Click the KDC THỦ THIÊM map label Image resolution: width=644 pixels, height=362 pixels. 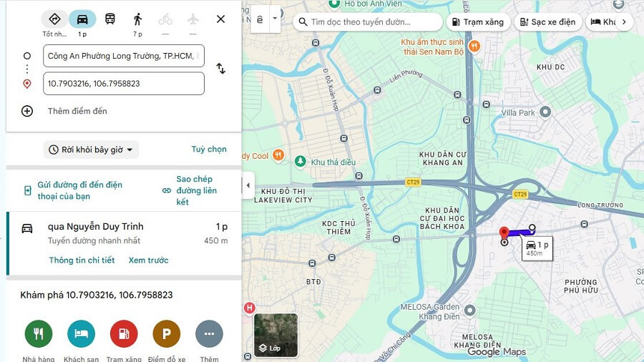click(x=338, y=228)
